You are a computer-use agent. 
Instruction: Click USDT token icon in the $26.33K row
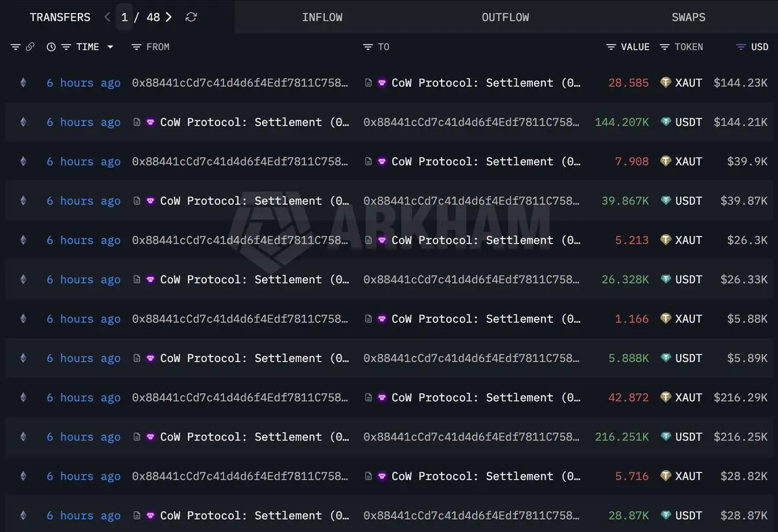(665, 279)
